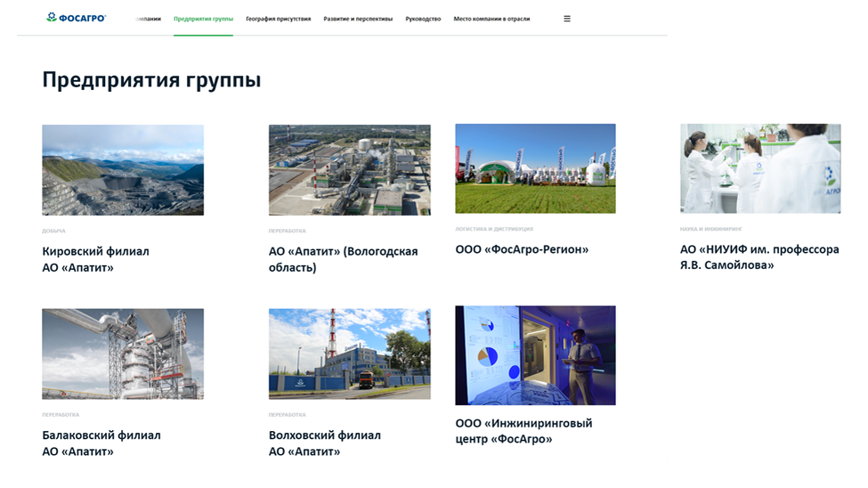
Task: Click the 'ЛОГИСТИКА И ДИСТРИБУЦИЯ' category label
Action: [494, 229]
